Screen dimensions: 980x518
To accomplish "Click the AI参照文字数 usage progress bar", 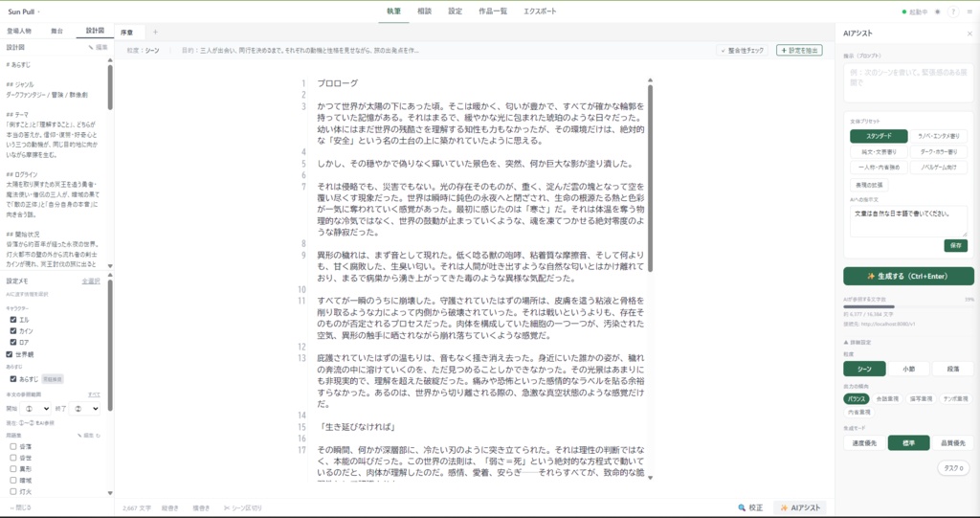I will (908, 306).
